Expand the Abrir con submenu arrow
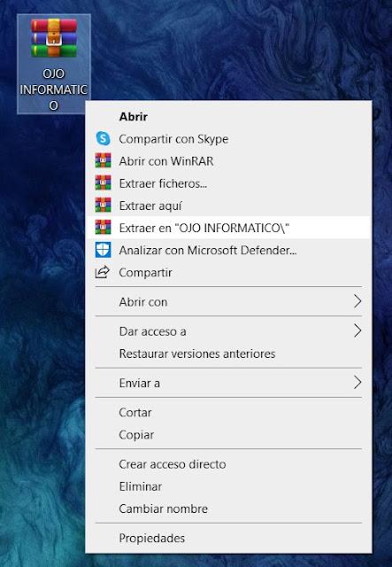 coord(357,301)
